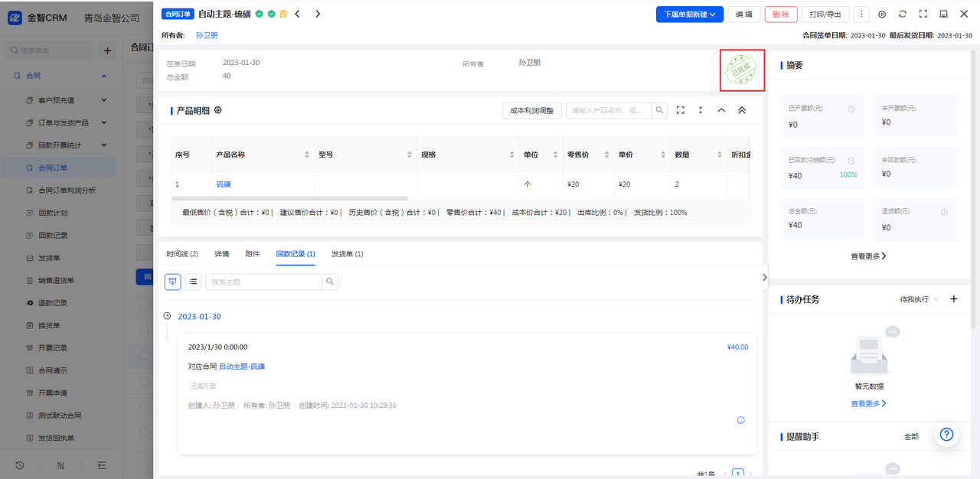Open the history clock icon at the sidebar bottom

[20, 465]
